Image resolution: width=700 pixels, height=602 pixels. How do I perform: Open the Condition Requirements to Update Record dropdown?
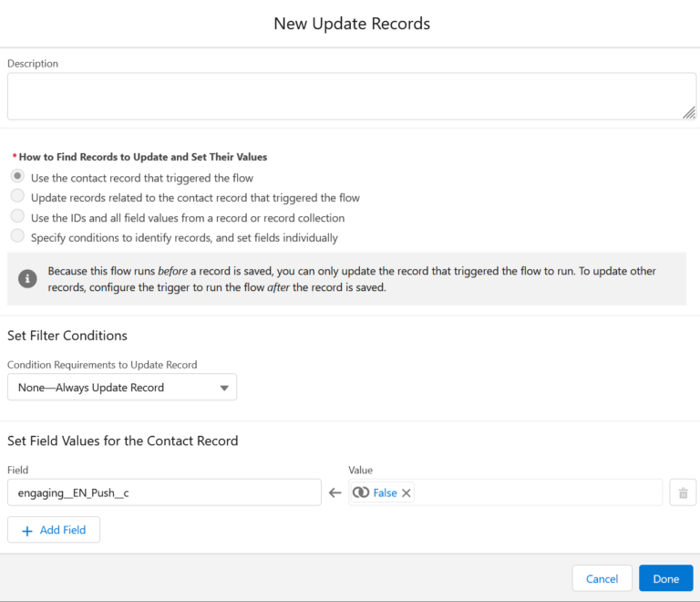pos(122,388)
